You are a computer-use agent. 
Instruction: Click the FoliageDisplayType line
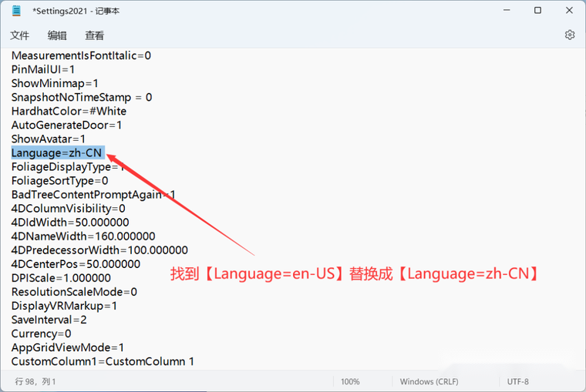(68, 167)
